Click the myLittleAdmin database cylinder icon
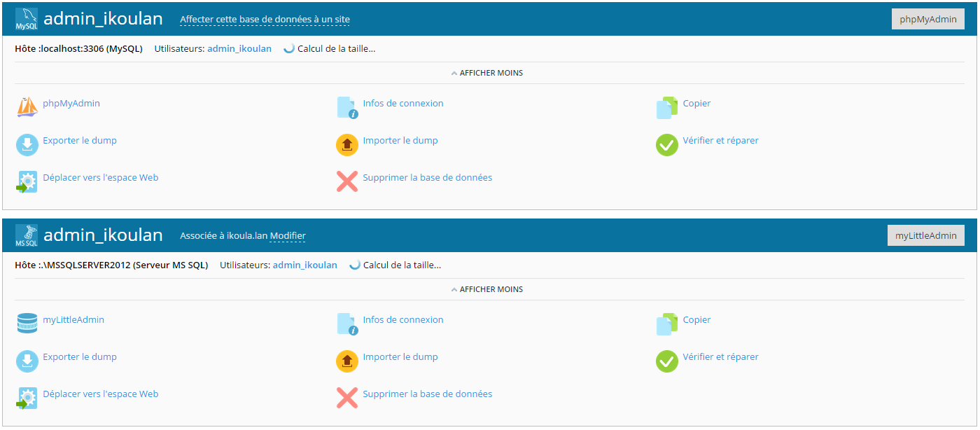This screenshot has height=430, width=980. click(27, 324)
